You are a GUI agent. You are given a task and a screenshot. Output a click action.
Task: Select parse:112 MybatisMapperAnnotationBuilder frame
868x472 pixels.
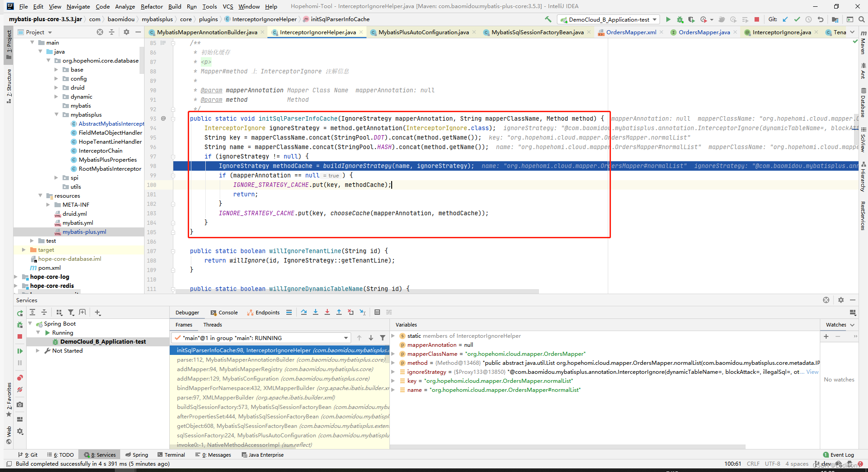pyautogui.click(x=280, y=360)
